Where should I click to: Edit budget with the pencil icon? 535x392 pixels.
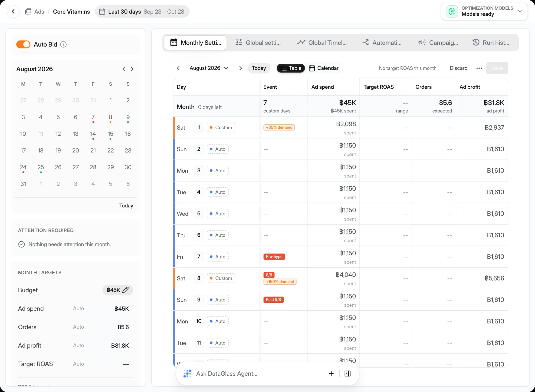(x=126, y=290)
